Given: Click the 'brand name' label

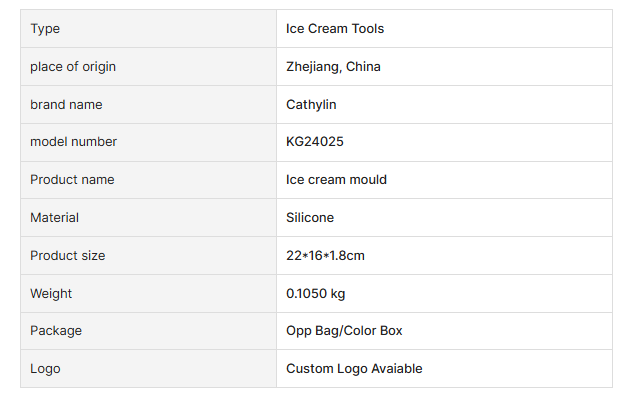Looking at the screenshot, I should (x=66, y=104).
